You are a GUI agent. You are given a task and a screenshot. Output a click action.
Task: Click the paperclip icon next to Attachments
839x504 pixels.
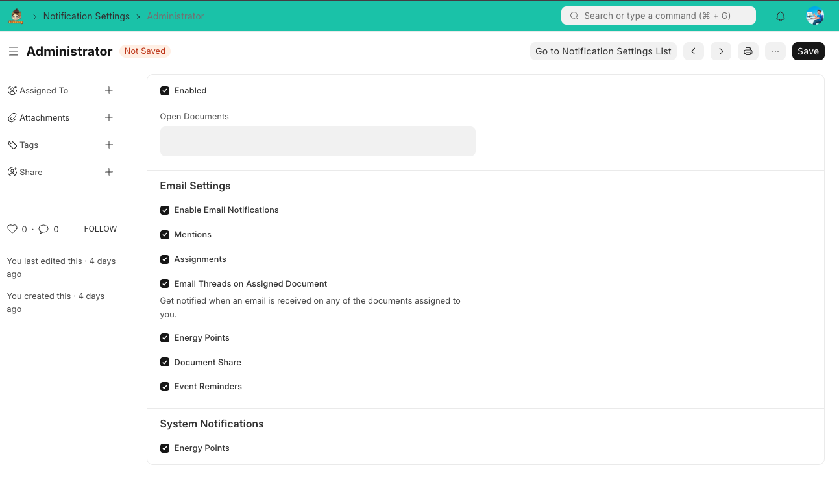pos(12,117)
